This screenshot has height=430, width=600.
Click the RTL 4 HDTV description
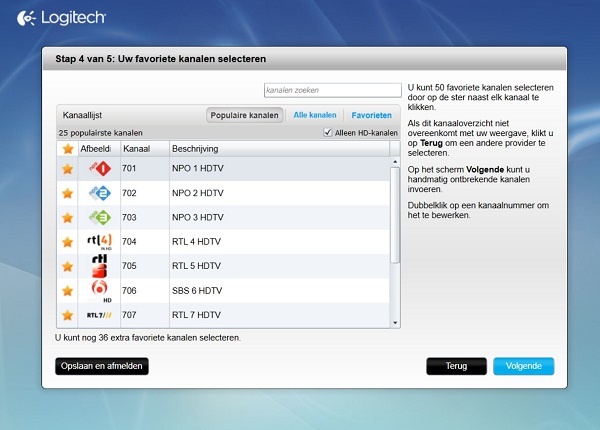point(196,242)
